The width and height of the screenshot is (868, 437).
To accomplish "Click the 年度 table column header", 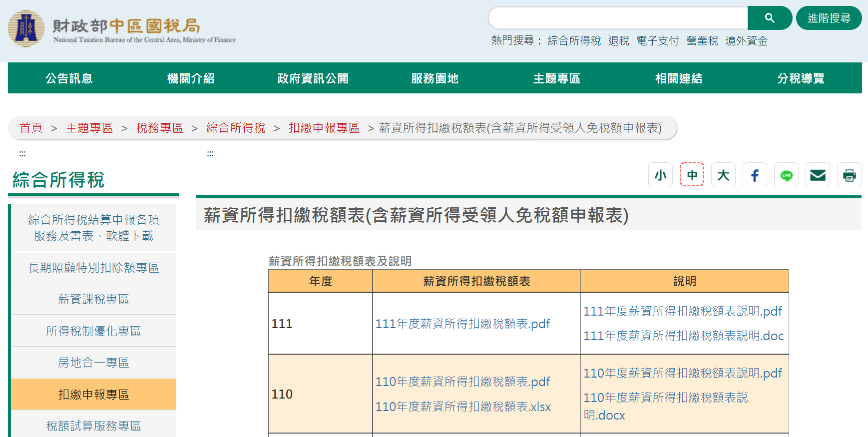I will tap(321, 281).
